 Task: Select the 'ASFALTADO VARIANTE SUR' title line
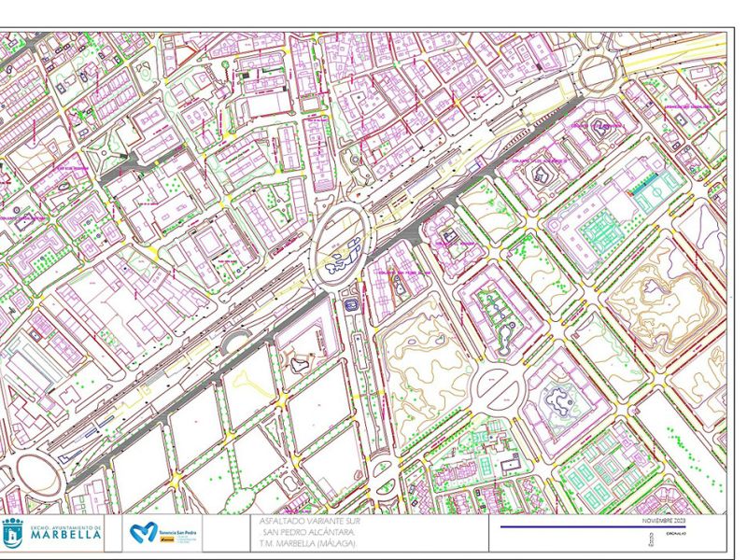pos(310,522)
